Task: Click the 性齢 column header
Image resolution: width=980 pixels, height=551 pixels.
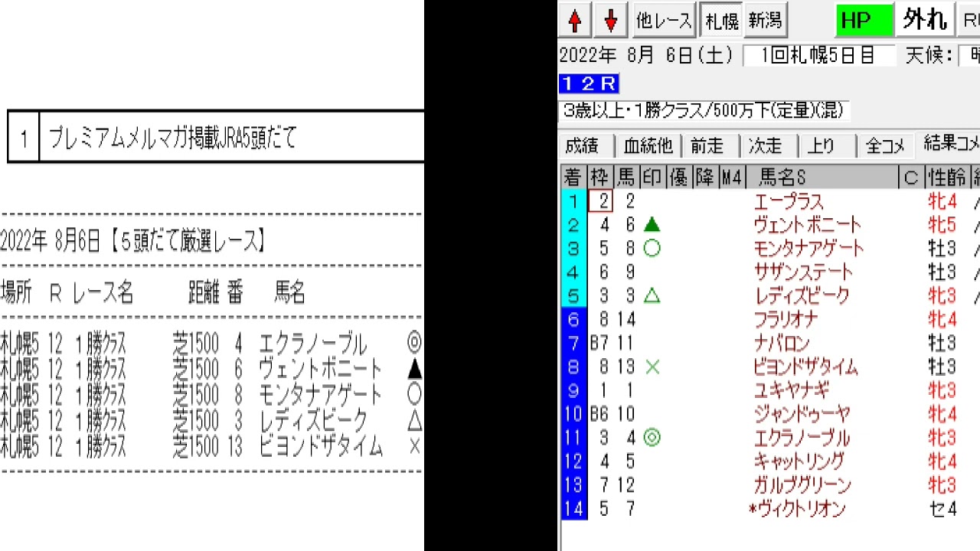Action: tap(946, 178)
